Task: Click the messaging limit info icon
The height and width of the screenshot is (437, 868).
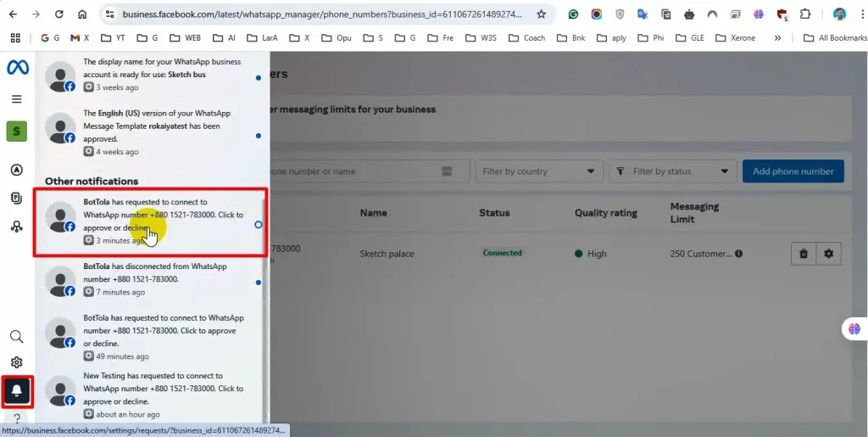Action: coord(739,254)
